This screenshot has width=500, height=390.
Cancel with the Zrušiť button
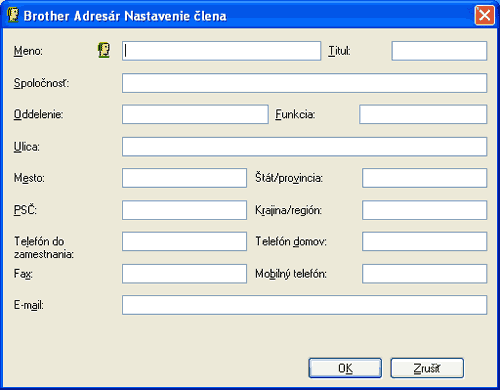tap(427, 368)
